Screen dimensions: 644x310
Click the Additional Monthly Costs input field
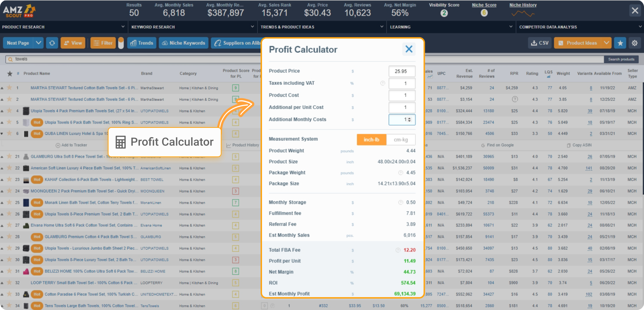coord(402,120)
